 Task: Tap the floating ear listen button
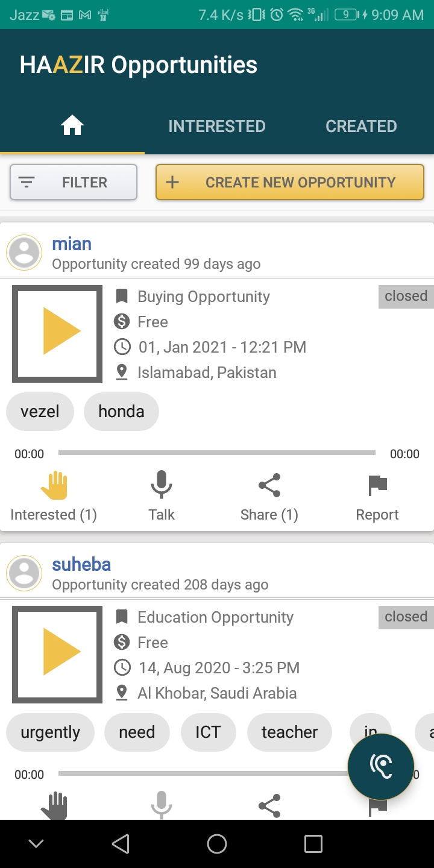(x=381, y=767)
